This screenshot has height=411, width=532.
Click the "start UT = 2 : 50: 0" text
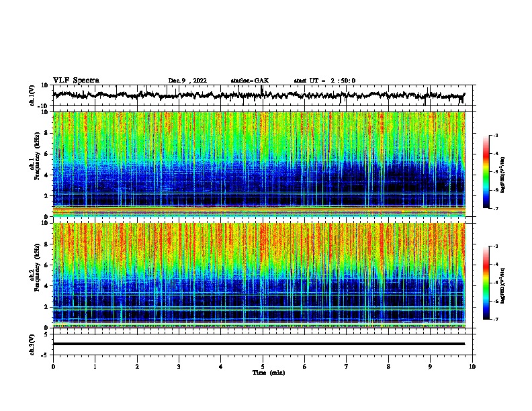point(324,81)
